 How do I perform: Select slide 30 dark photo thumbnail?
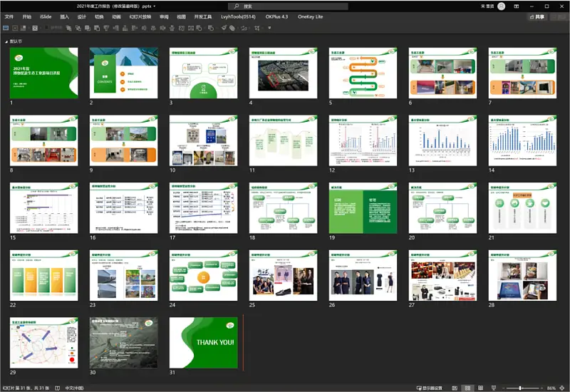[x=123, y=343]
